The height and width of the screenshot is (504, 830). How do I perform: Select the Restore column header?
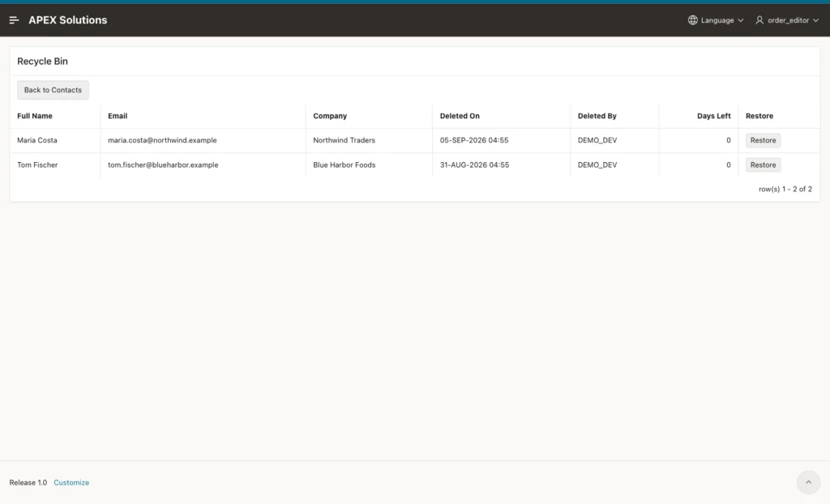click(759, 116)
